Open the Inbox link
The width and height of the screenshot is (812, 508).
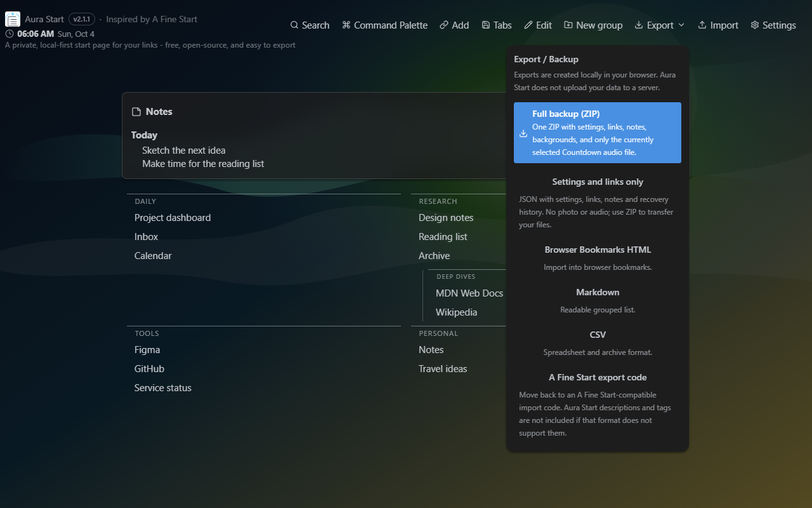(x=147, y=237)
